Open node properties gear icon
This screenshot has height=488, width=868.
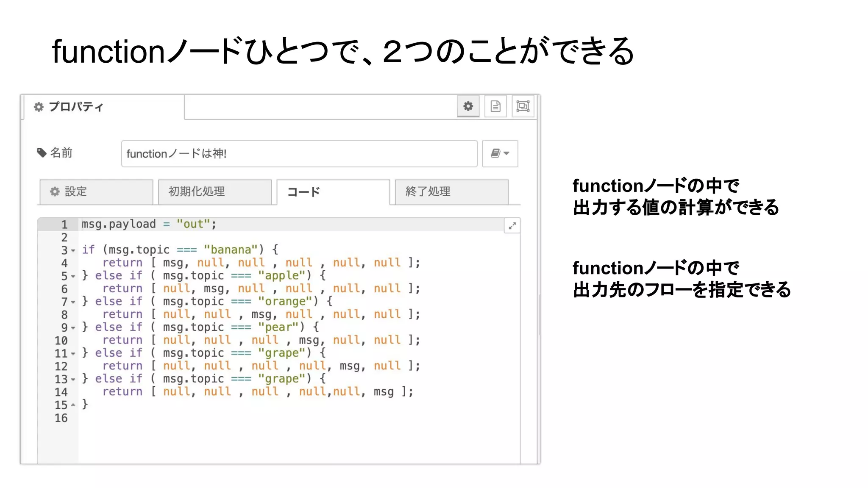468,106
